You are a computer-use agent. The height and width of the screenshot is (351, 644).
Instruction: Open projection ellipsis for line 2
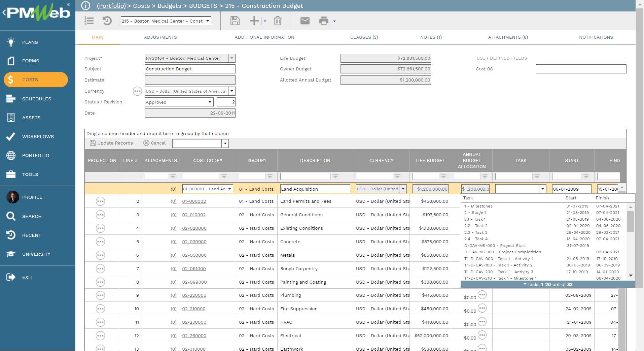point(100,201)
